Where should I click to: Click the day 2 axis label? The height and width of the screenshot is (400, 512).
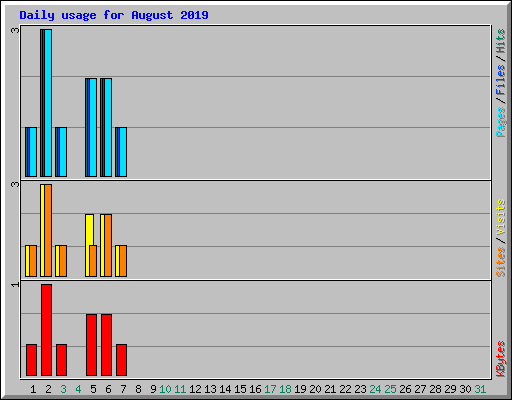(48, 389)
